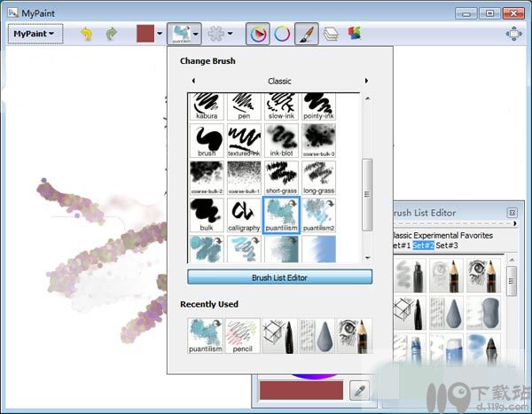Expand the brush settings dropdown arrow
The image size is (532, 414).
click(x=231, y=34)
